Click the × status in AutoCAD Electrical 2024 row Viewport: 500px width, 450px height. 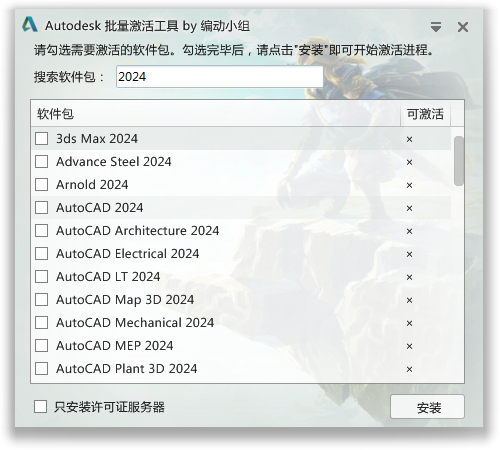(409, 254)
